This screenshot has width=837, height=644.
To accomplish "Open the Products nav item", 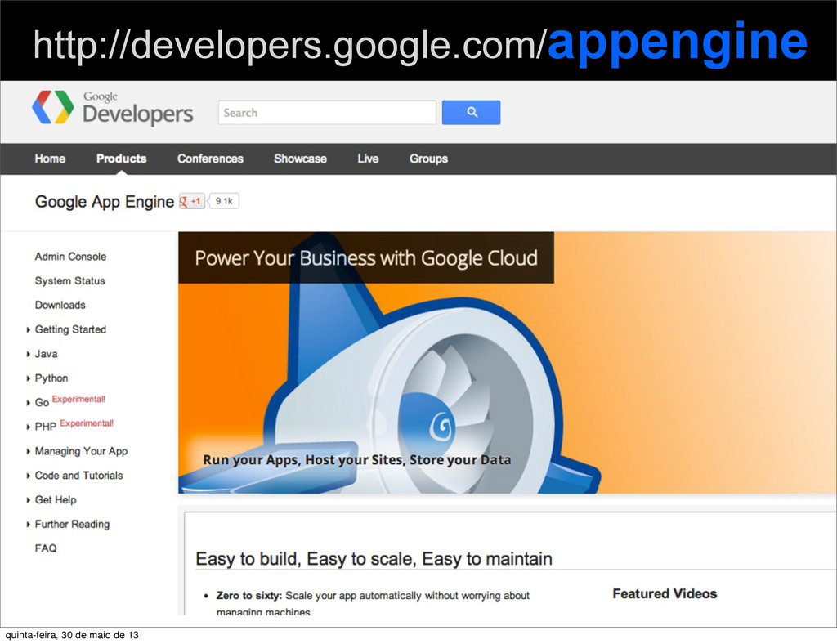I will 121,159.
